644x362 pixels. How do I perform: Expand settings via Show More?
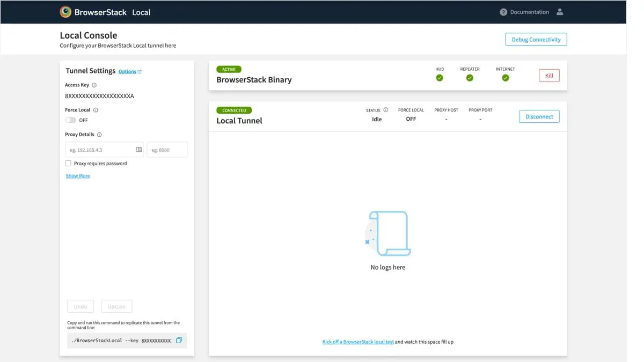(78, 176)
